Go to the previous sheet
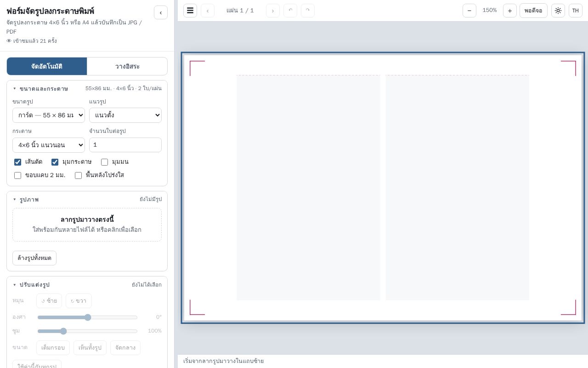The width and height of the screenshot is (588, 368). tap(208, 11)
